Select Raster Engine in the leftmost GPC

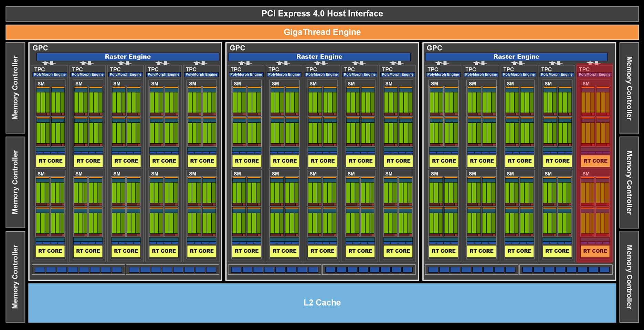128,57
